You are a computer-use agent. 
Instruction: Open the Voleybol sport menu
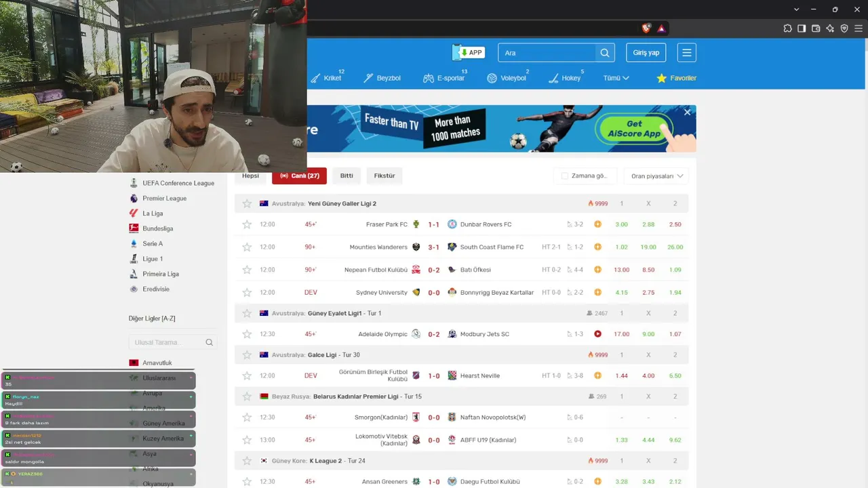pyautogui.click(x=507, y=78)
